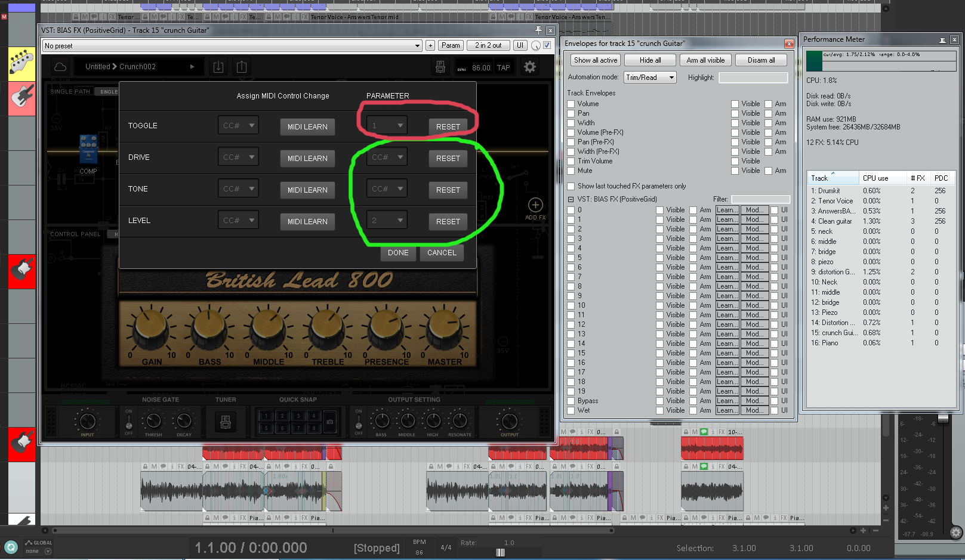Open the TOGGLE row CC# dropdown
The height and width of the screenshot is (560, 965).
point(238,126)
